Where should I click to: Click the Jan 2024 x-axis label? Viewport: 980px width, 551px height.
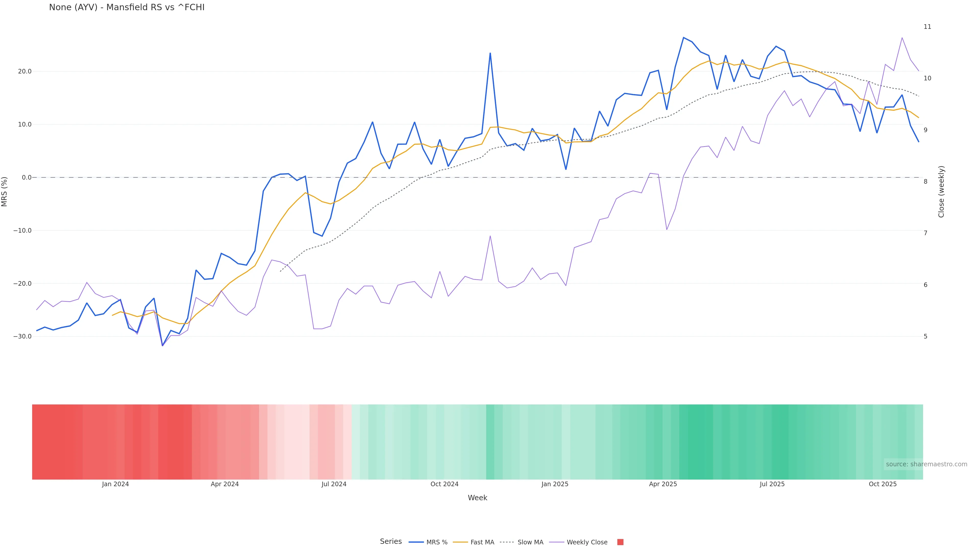point(115,484)
